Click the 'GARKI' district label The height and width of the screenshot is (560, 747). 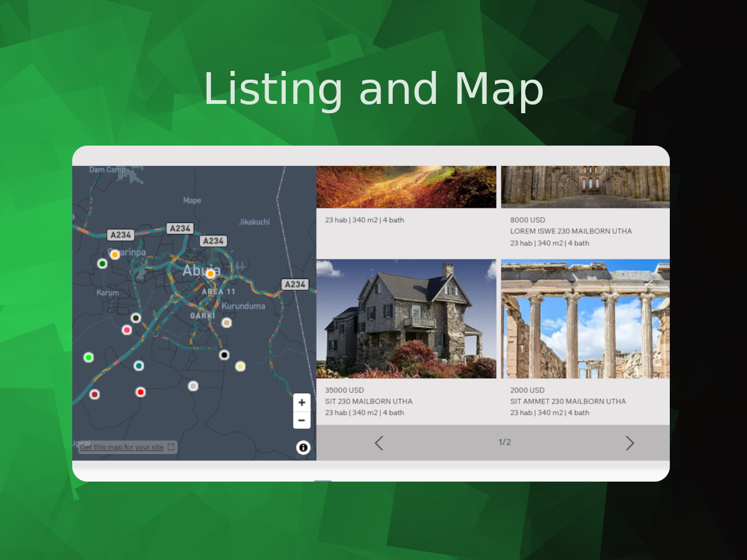tap(202, 316)
